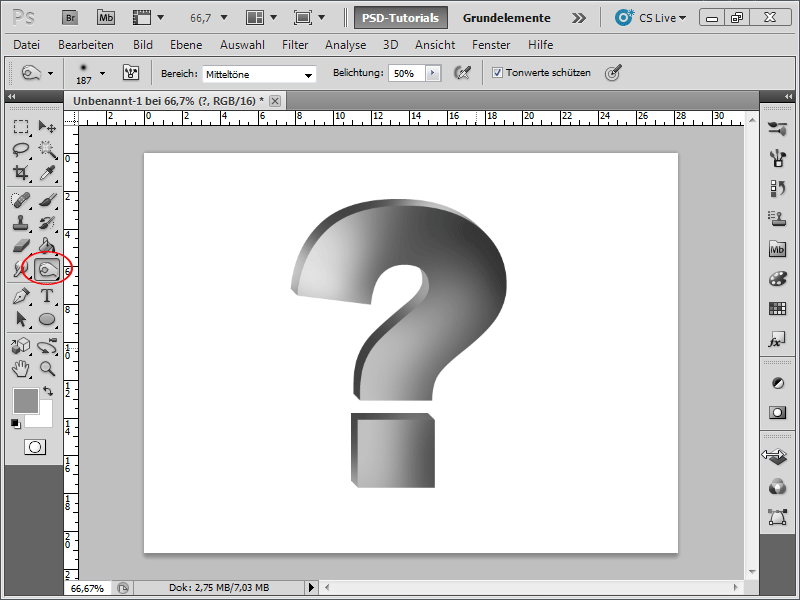Select the Brush tool

[47, 199]
